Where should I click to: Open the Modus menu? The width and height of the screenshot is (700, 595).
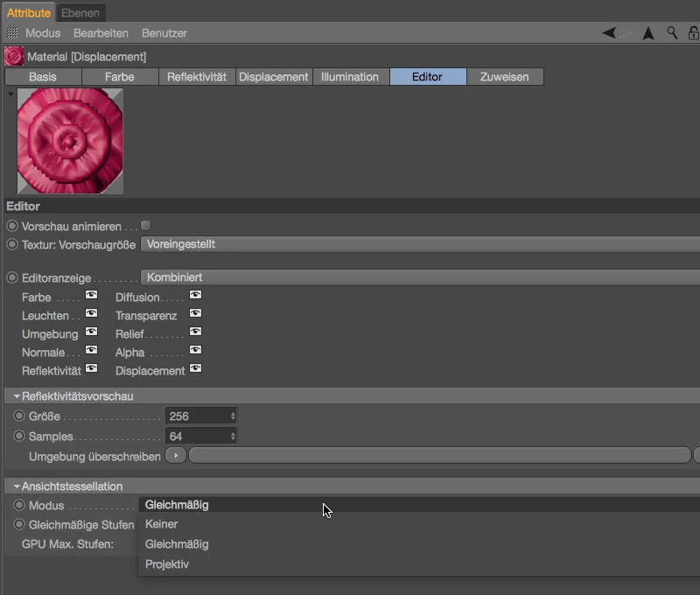[43, 33]
